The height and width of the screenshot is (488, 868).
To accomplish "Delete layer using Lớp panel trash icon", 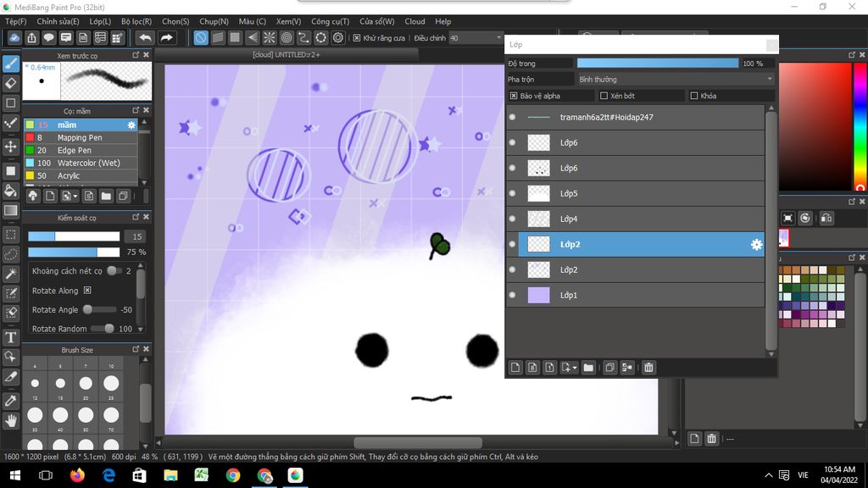I will point(648,368).
